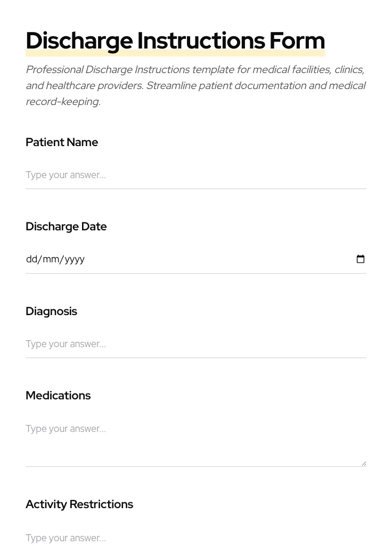This screenshot has height=546, width=392.
Task: Click the Medications section label
Action: coord(58,395)
